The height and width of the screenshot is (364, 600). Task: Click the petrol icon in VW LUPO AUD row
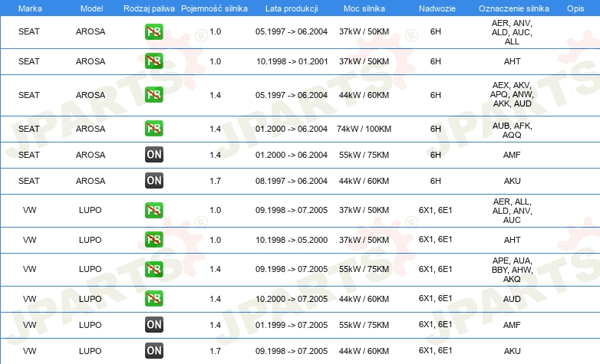pos(154,299)
